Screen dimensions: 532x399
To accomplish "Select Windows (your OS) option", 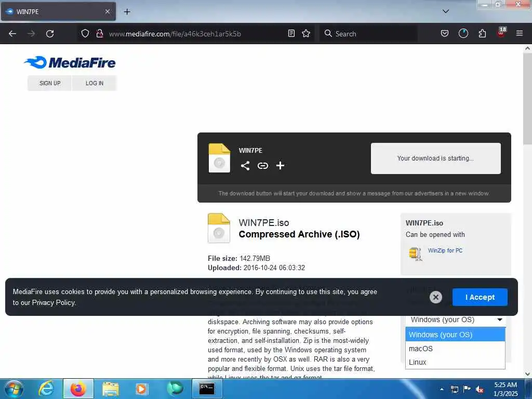I will coord(455,335).
